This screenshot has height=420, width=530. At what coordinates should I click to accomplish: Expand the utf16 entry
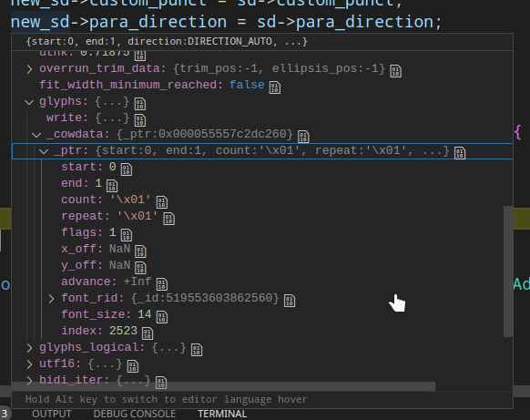pos(29,364)
